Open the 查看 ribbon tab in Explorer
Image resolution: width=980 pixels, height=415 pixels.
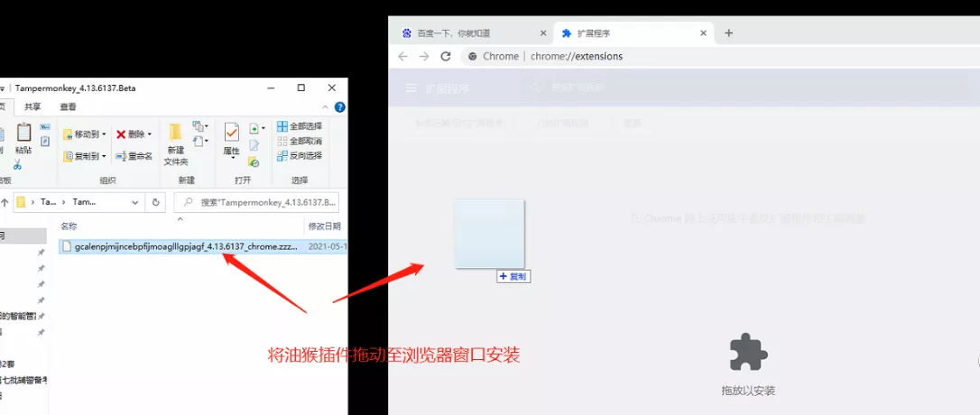68,106
